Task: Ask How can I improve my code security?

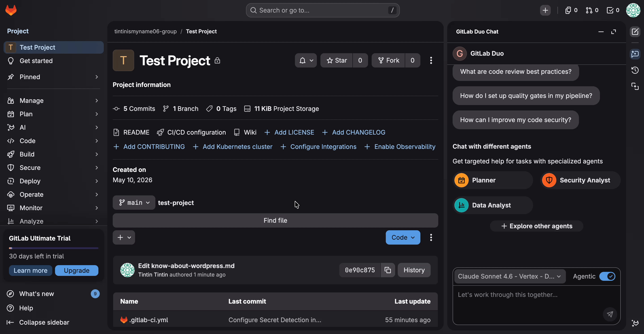Action: pyautogui.click(x=515, y=120)
